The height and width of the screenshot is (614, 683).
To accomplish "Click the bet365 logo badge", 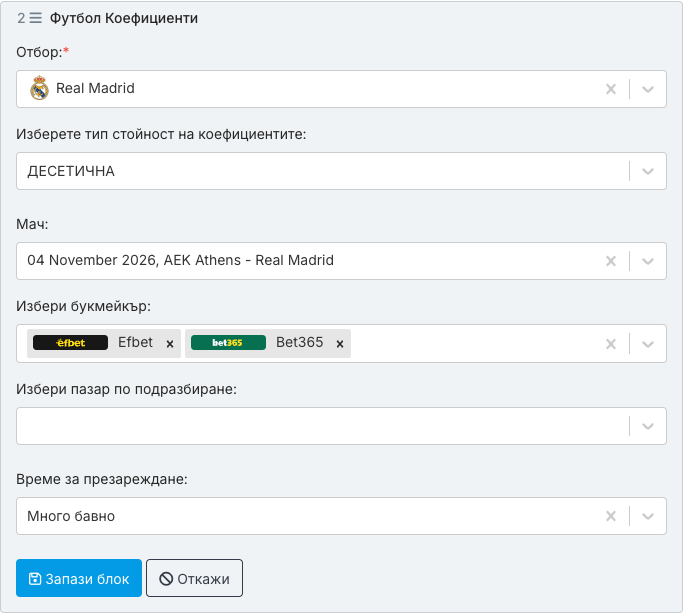I will [x=228, y=343].
